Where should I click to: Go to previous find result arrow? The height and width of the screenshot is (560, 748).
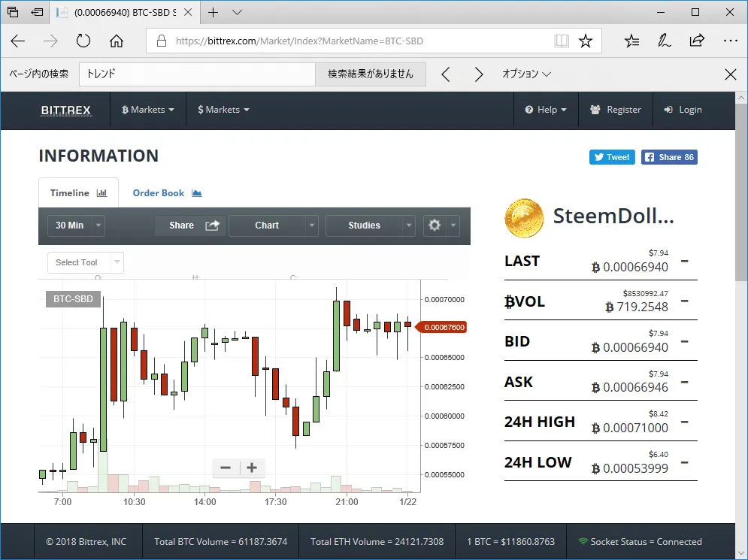446,74
